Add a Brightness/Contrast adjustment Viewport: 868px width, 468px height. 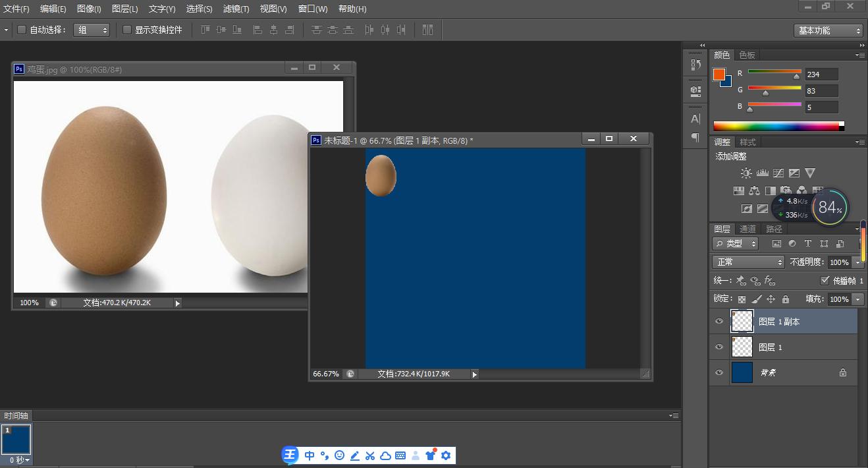(746, 173)
